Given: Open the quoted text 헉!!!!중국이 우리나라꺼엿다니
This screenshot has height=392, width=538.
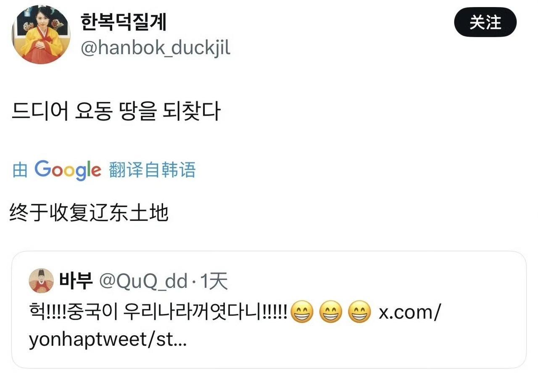Looking at the screenshot, I should (x=158, y=313).
